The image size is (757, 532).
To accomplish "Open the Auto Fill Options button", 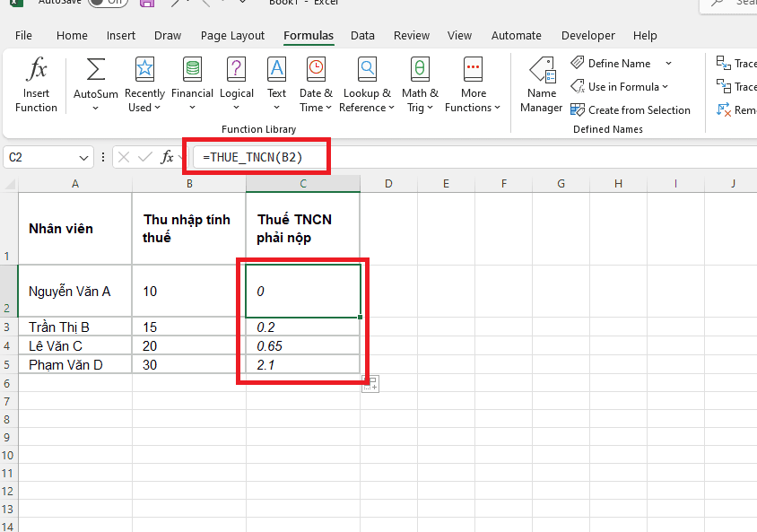I will [x=370, y=384].
